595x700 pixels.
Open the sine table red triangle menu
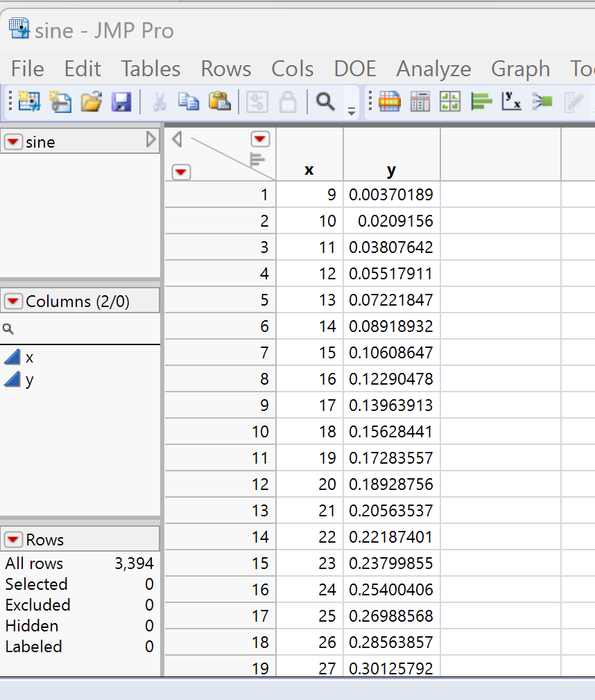pyautogui.click(x=12, y=141)
